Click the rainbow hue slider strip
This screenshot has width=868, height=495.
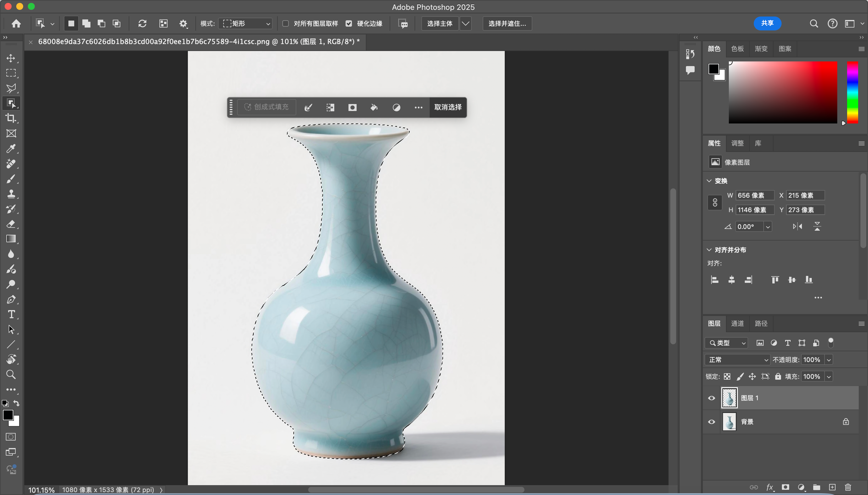click(852, 92)
